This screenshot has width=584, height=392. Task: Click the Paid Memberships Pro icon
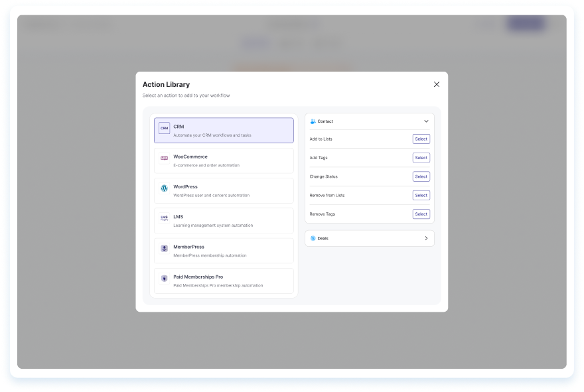click(165, 279)
